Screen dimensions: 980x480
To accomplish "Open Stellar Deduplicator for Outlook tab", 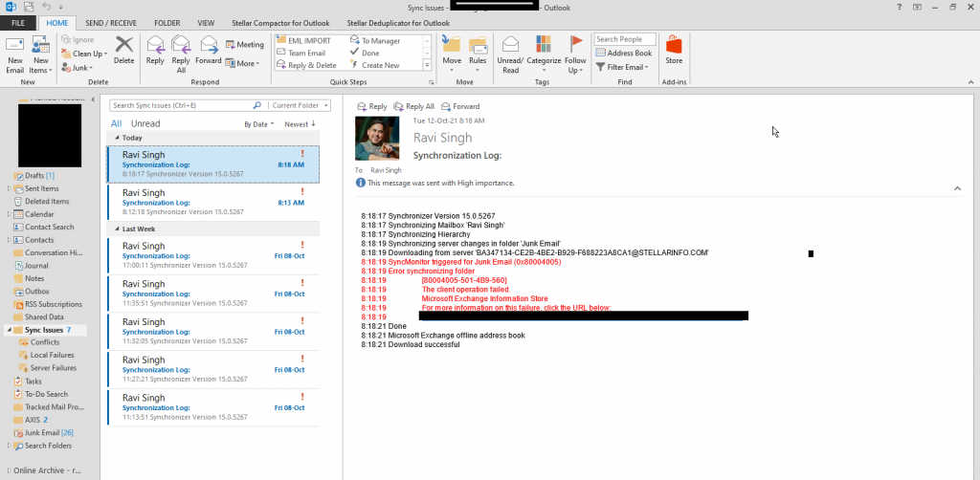I will click(398, 23).
